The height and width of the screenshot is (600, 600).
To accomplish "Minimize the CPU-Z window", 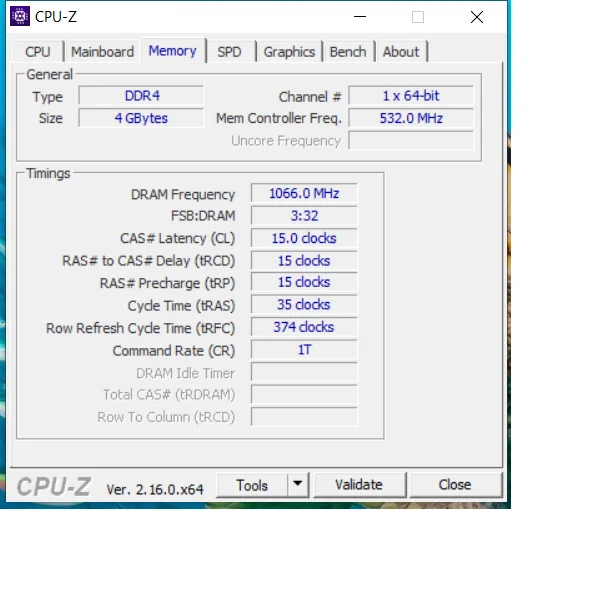I will coord(360,17).
